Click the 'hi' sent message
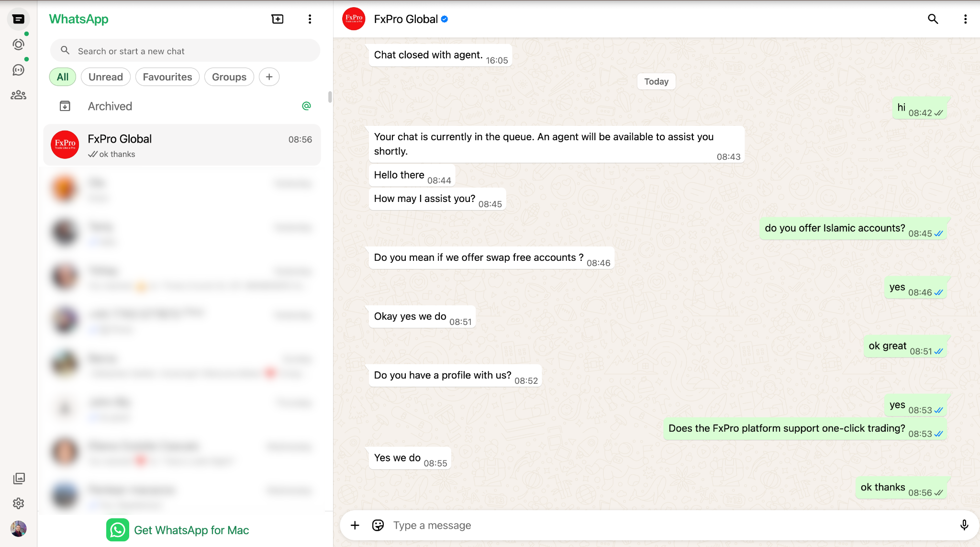Viewport: 980px width, 547px height. point(919,108)
